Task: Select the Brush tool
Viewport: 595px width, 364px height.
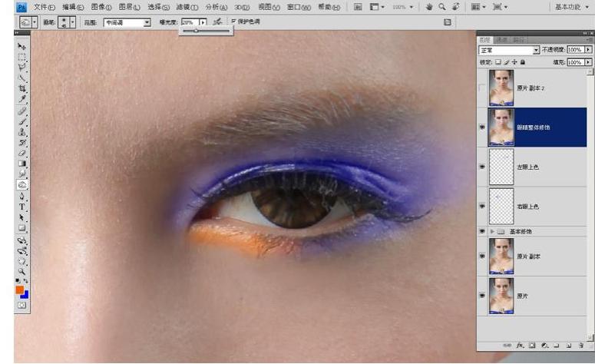Action: pyautogui.click(x=21, y=122)
